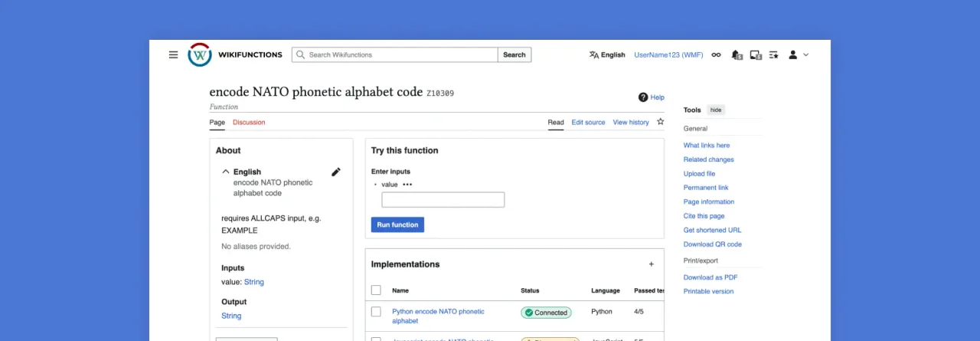This screenshot has height=341, width=980.
Task: Click the Z10309 identifier text
Action: point(440,93)
